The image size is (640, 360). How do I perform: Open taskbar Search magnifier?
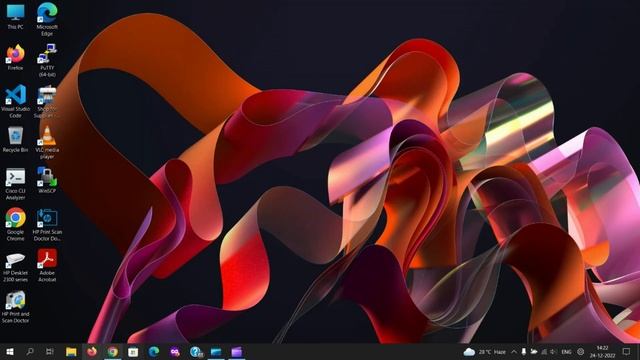(x=30, y=351)
